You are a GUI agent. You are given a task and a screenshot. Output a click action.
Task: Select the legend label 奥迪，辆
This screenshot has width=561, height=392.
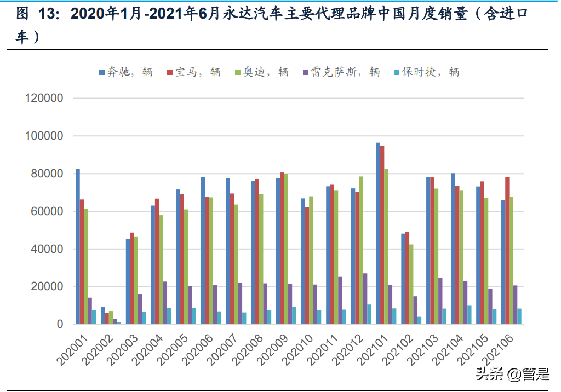point(266,72)
